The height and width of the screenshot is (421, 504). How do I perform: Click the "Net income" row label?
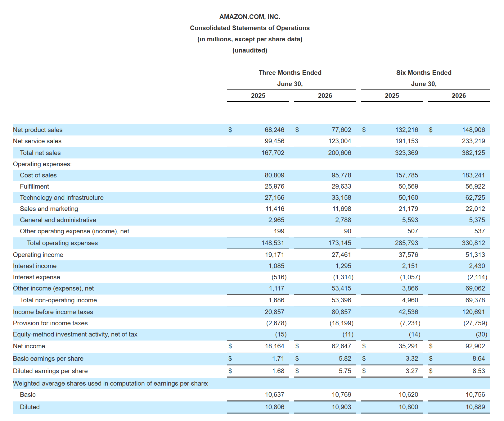point(29,346)
